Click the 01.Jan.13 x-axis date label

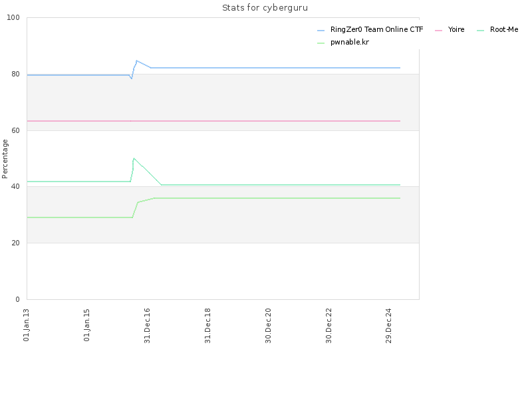[26, 325]
